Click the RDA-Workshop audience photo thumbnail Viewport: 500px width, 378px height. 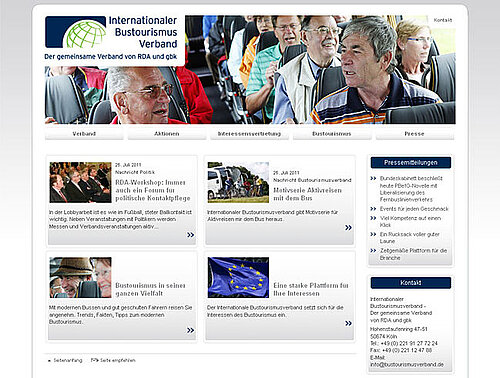80,182
